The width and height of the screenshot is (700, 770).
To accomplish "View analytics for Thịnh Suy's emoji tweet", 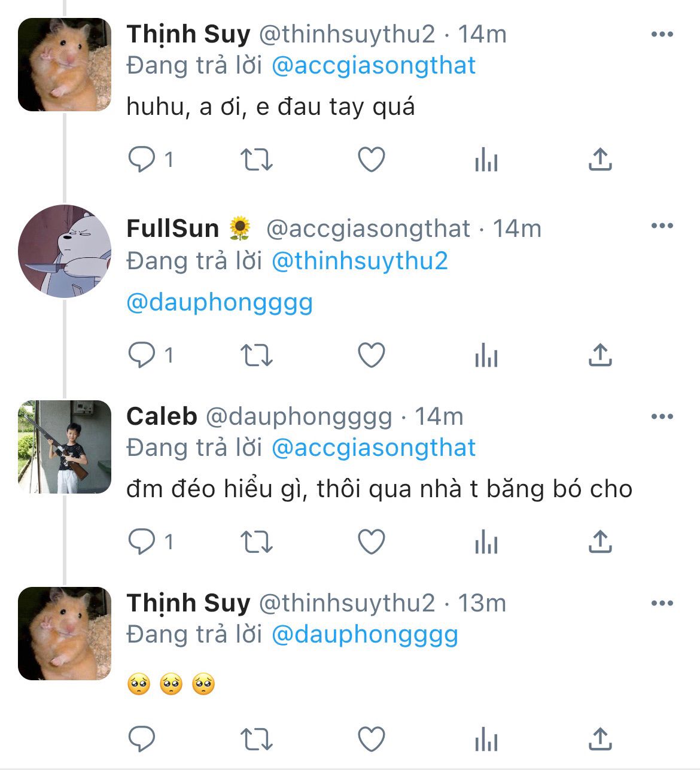I will point(486,739).
